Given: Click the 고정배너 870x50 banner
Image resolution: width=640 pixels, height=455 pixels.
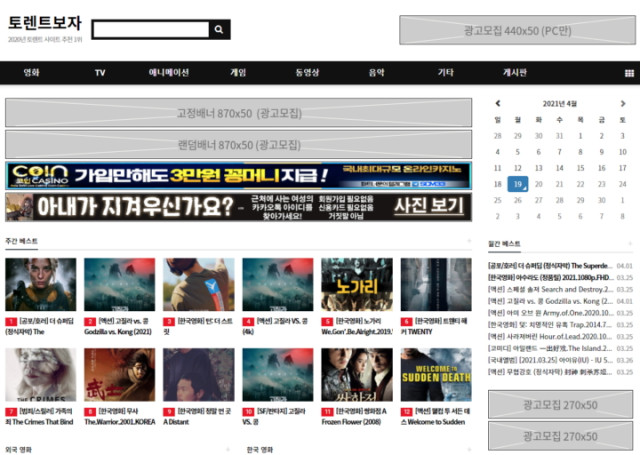Looking at the screenshot, I should (x=238, y=113).
